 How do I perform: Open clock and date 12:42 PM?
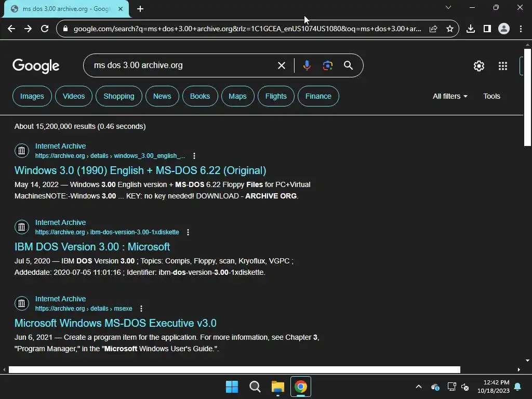(494, 387)
